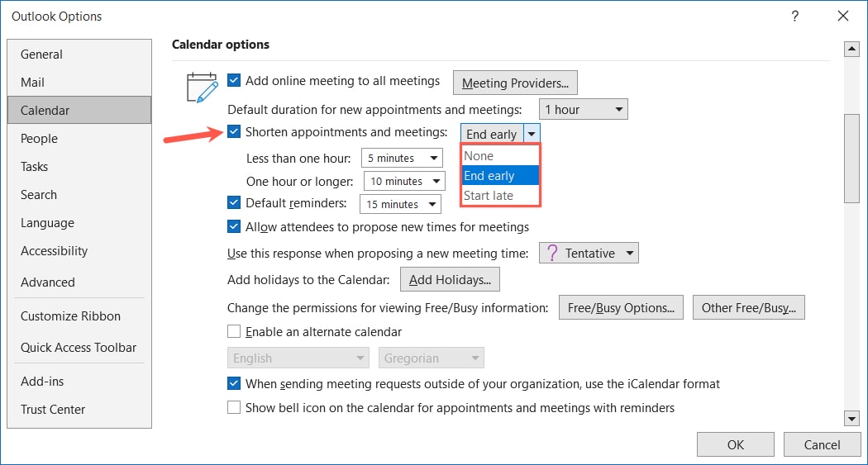Open Less than one hour 5 minutes dropdown
Screen dimensions: 868x465
click(x=402, y=158)
